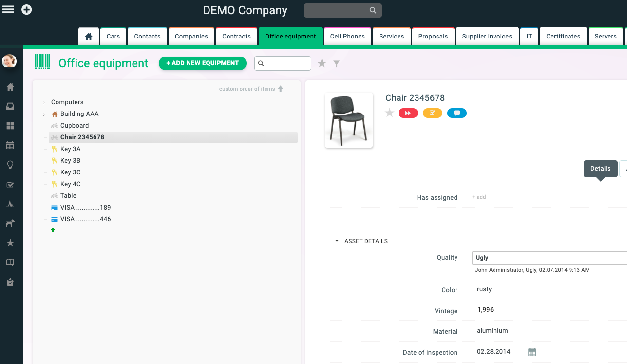
Task: Go to the Home tab icon
Action: (x=89, y=36)
